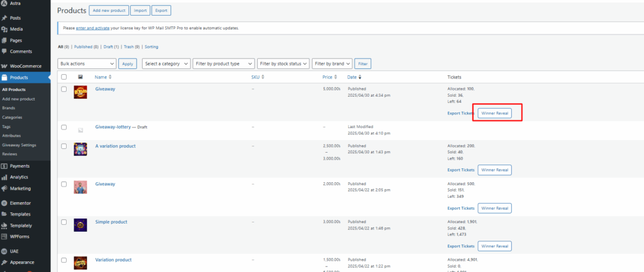Open Media via its sidebar icon

4,29
